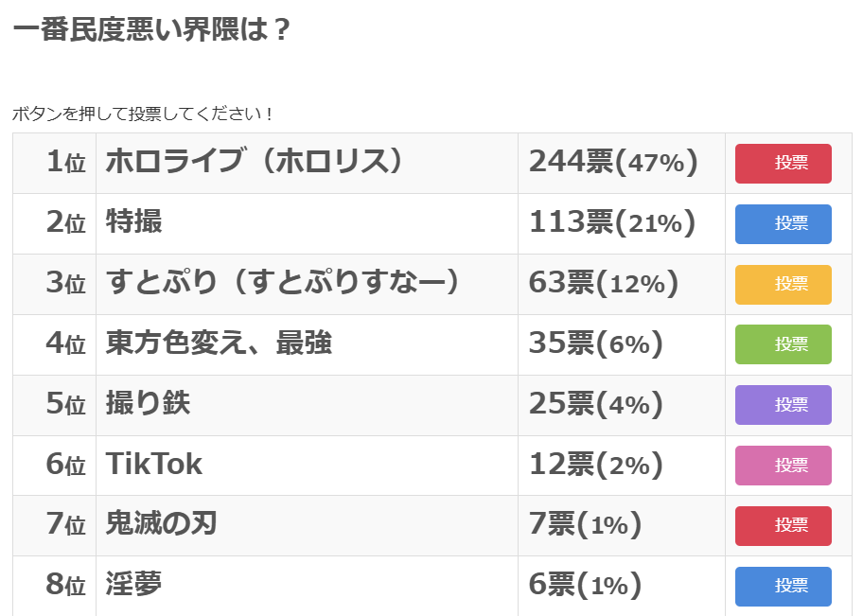Click the 撮り鉄 entry name

click(x=149, y=404)
